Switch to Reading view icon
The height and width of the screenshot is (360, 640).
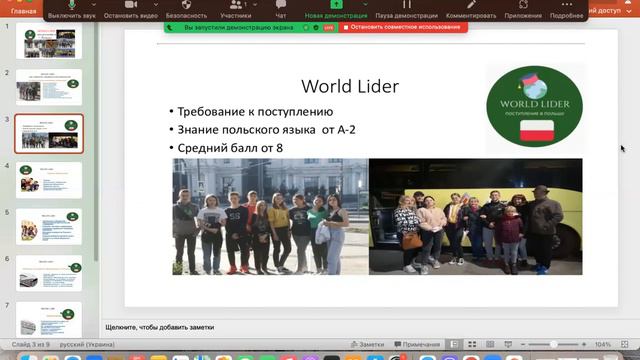tap(490, 344)
